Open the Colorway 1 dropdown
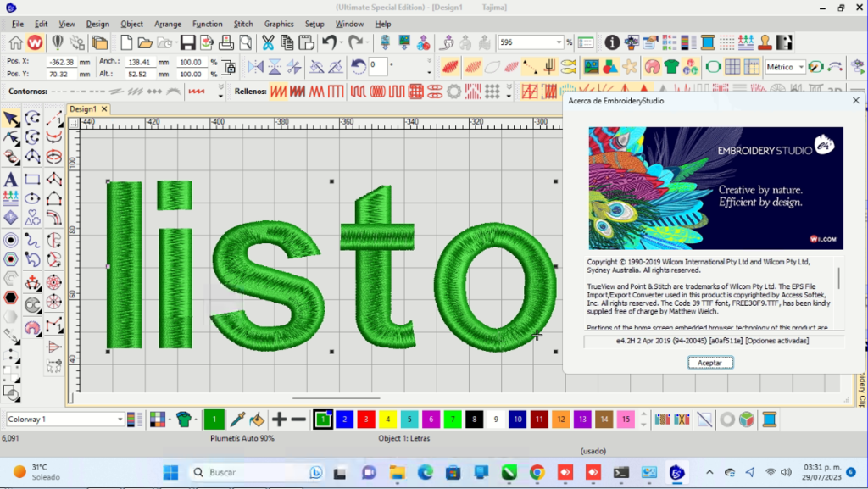Viewport: 868px width, 489px height. tap(120, 417)
